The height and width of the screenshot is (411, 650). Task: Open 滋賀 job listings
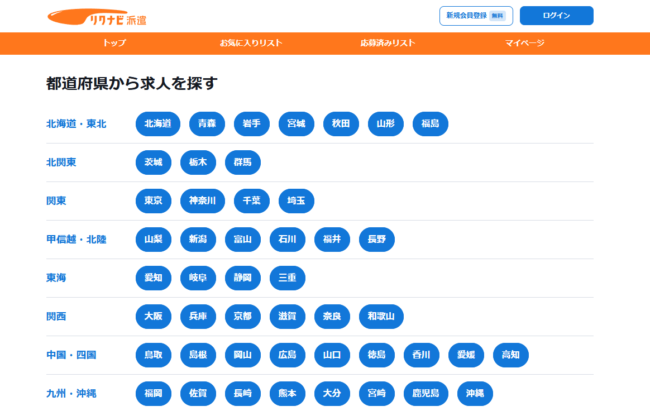coord(287,316)
